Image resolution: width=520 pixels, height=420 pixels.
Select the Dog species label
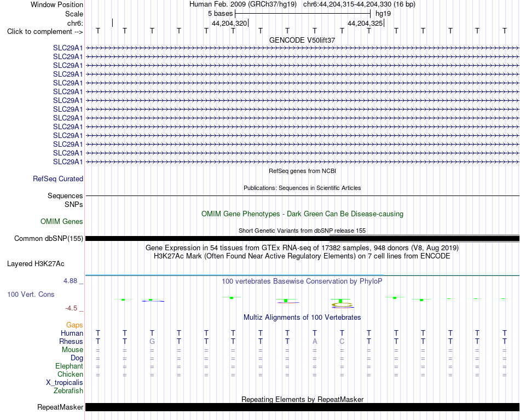(x=77, y=358)
